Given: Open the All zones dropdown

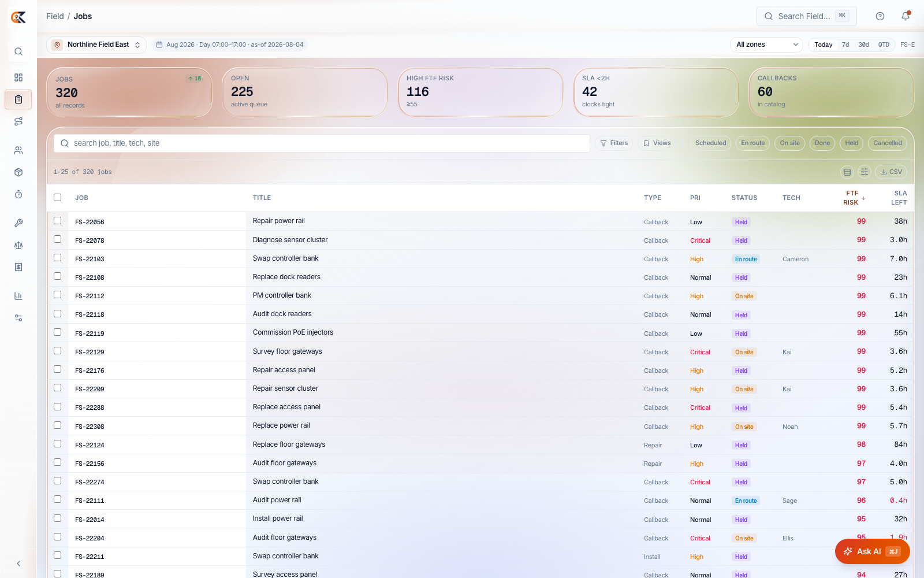Looking at the screenshot, I should pos(767,45).
